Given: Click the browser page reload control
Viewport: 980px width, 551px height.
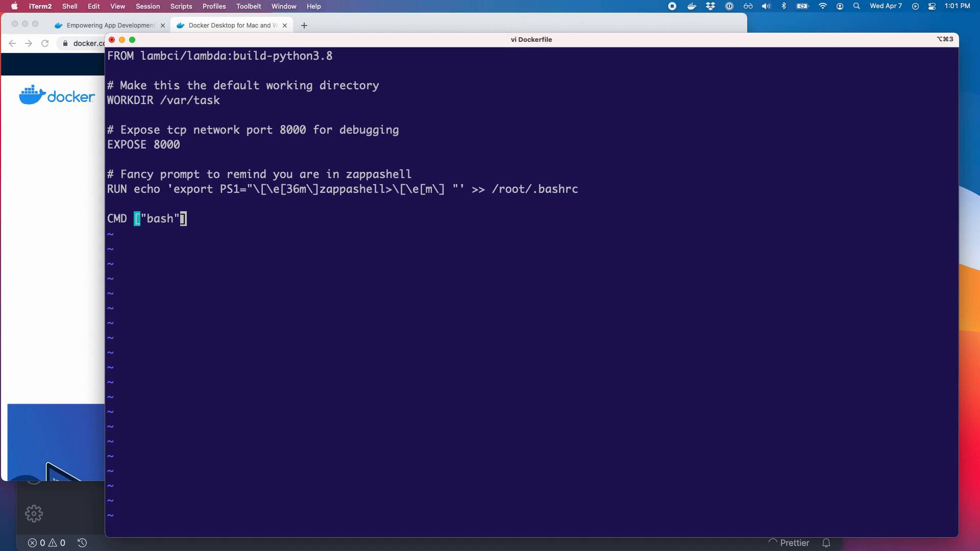Looking at the screenshot, I should pyautogui.click(x=45, y=43).
